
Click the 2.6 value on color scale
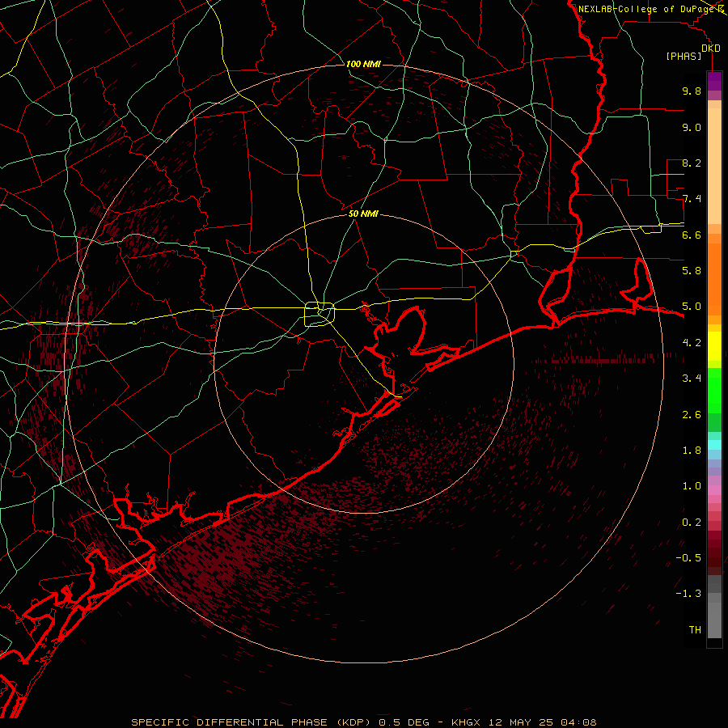[692, 415]
